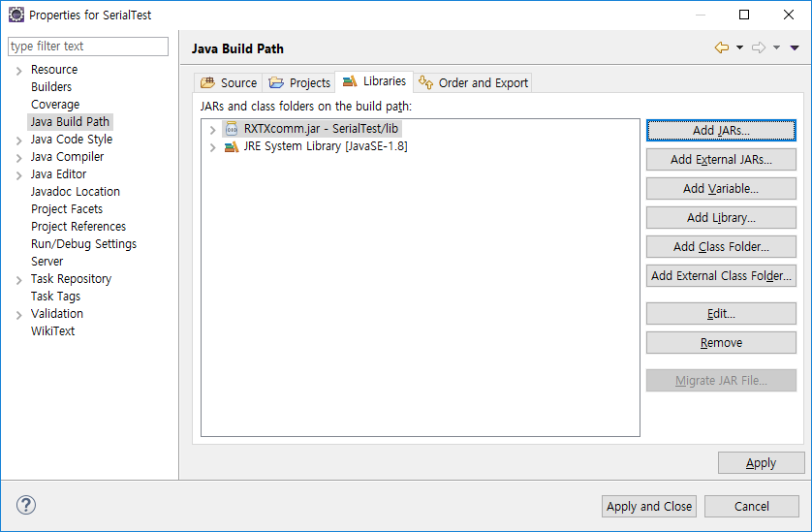
Task: Select Java Build Path item
Action: (x=70, y=122)
